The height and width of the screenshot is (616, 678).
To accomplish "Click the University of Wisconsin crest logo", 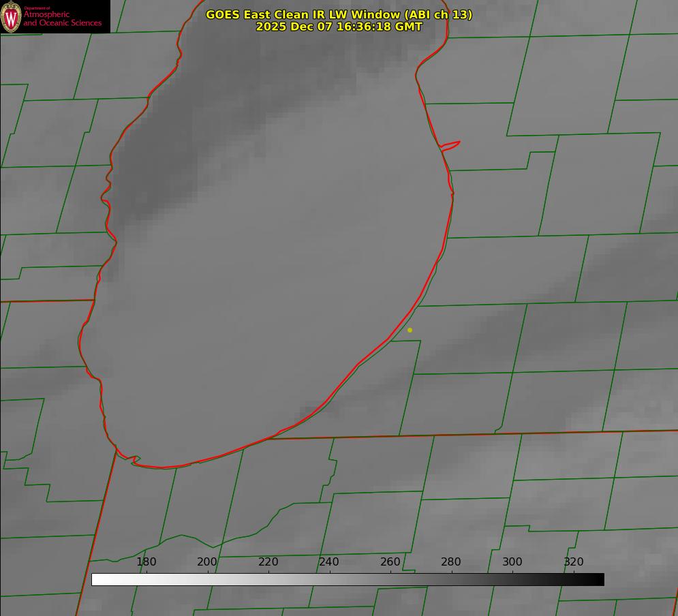I will 11,16.
